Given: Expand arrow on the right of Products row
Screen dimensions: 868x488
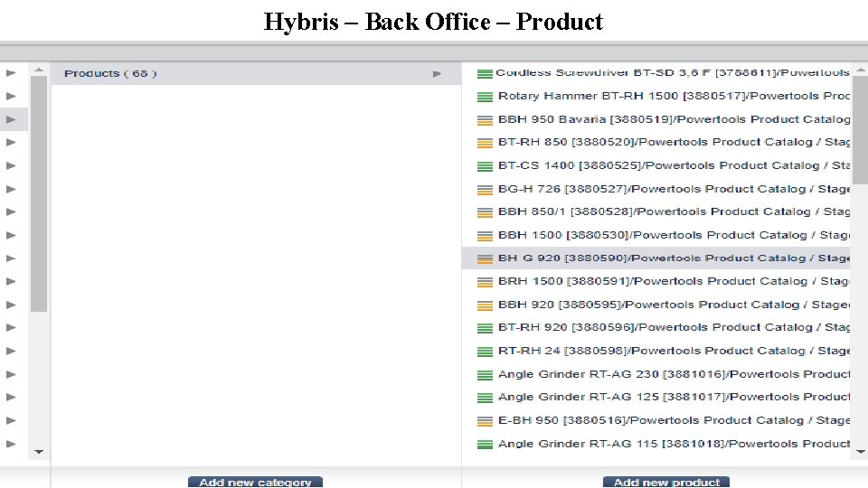Looking at the screenshot, I should click(438, 73).
